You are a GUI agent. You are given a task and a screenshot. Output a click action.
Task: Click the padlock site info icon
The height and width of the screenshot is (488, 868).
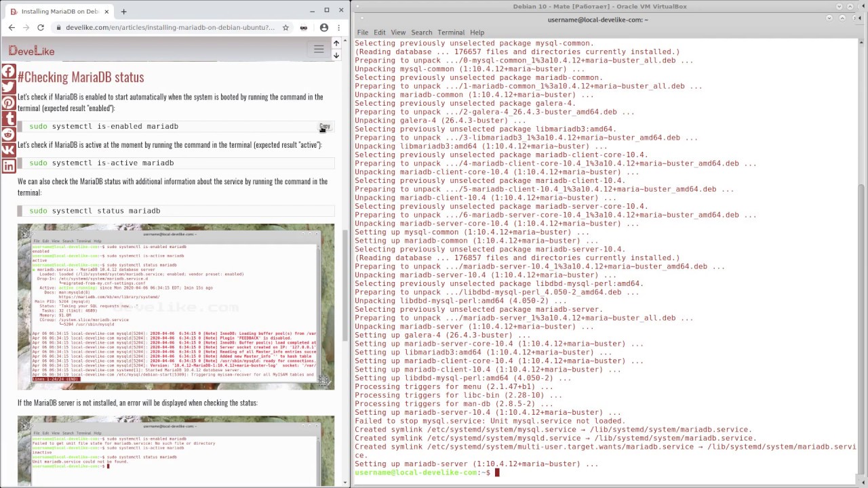59,28
